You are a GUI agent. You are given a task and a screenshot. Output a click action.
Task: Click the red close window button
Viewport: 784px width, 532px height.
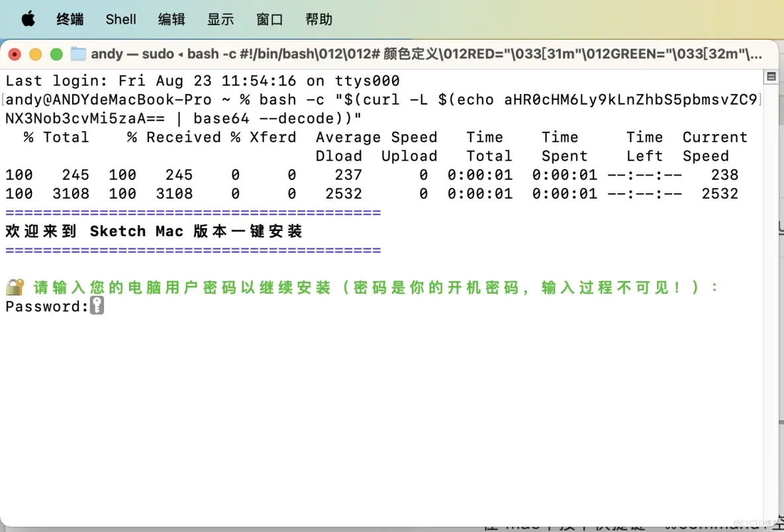tap(15, 54)
